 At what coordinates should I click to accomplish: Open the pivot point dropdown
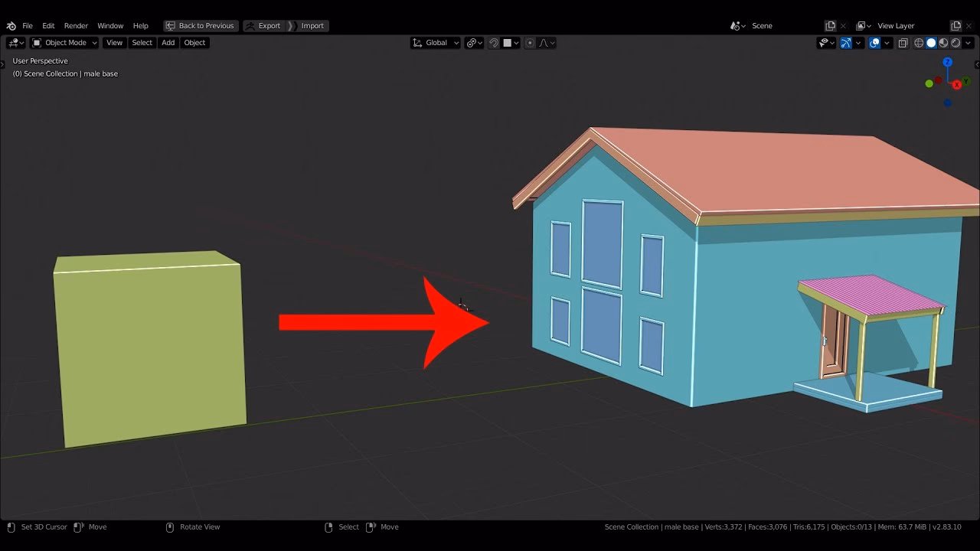pyautogui.click(x=475, y=43)
